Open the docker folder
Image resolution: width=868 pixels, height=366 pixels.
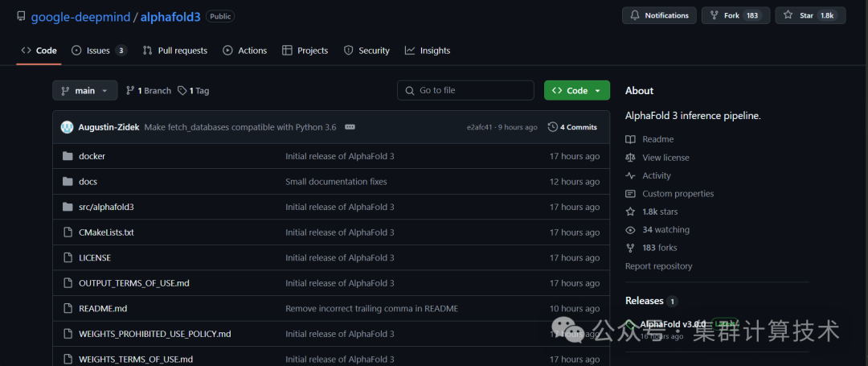click(x=92, y=156)
